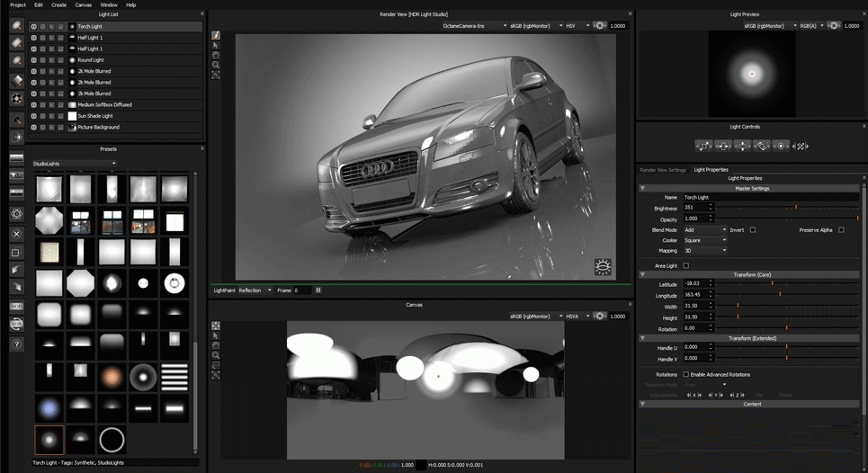
Task: Choose the hand pan tool in Render View
Action: [x=215, y=55]
